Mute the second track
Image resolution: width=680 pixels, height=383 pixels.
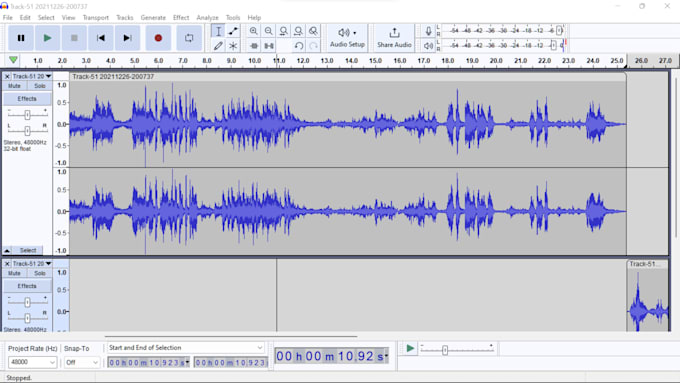coord(14,273)
